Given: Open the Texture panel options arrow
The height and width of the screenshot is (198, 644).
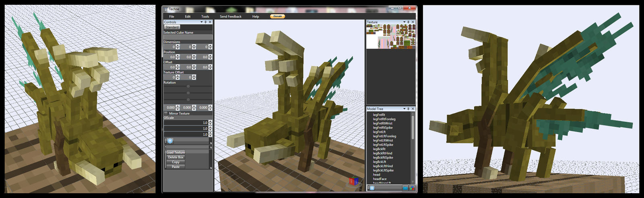Looking at the screenshot, I should coord(404,22).
